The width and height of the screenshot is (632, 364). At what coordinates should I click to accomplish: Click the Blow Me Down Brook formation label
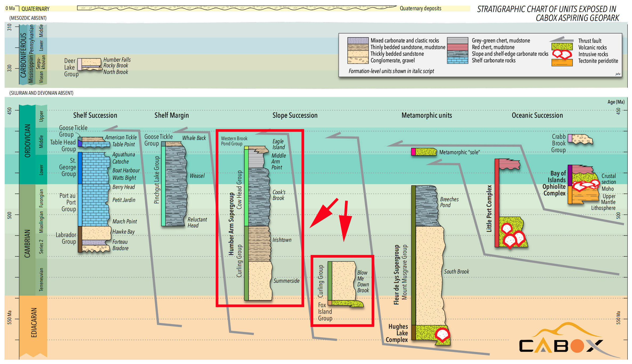tap(363, 281)
